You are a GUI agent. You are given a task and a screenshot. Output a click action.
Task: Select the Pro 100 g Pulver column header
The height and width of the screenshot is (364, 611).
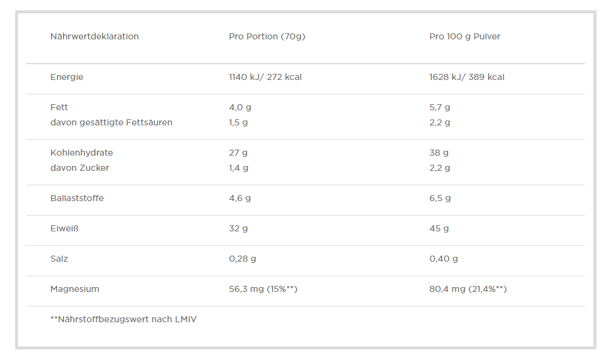click(464, 36)
